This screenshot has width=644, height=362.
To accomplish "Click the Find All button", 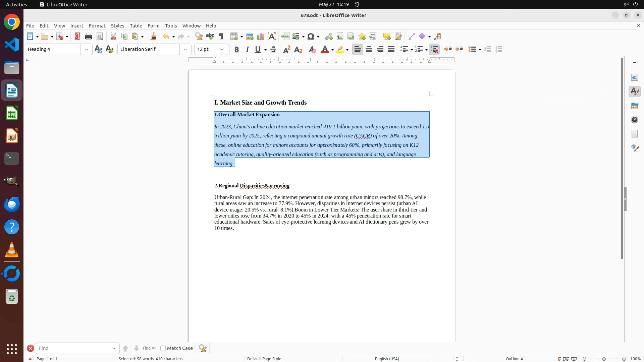I will click(x=149, y=348).
